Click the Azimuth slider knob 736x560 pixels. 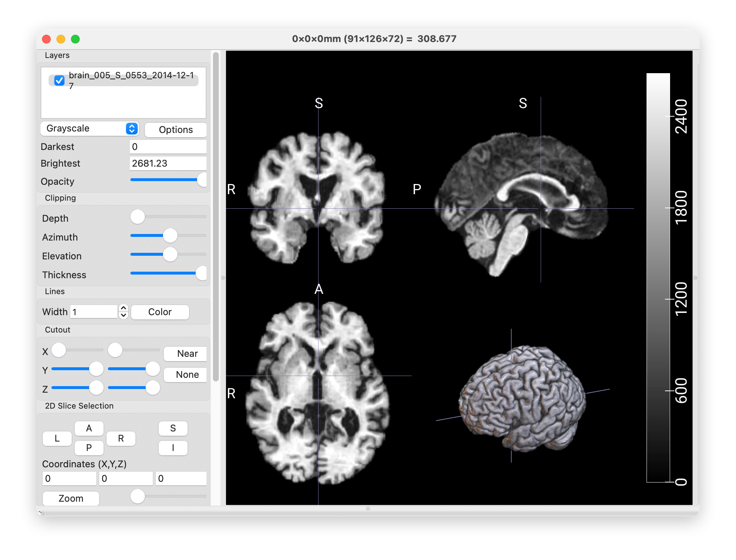(170, 235)
